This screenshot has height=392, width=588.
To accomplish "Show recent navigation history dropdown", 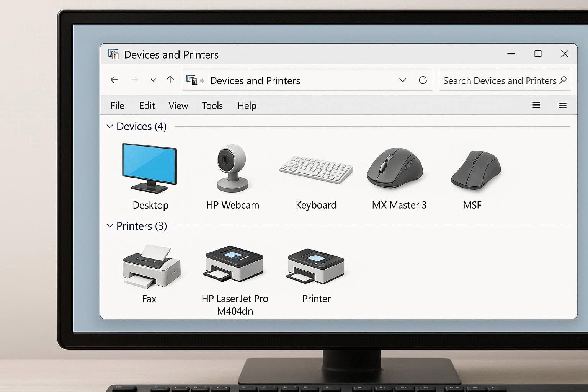I will point(153,80).
